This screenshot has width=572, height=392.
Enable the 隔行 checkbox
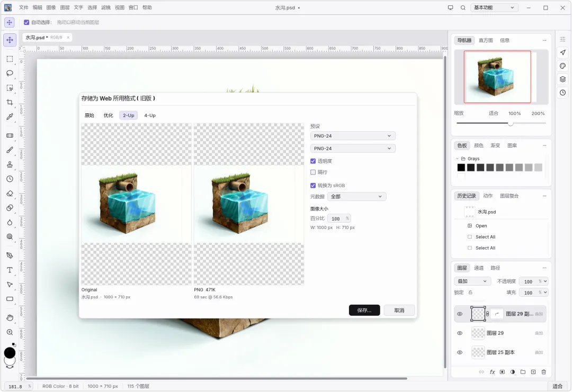(313, 172)
